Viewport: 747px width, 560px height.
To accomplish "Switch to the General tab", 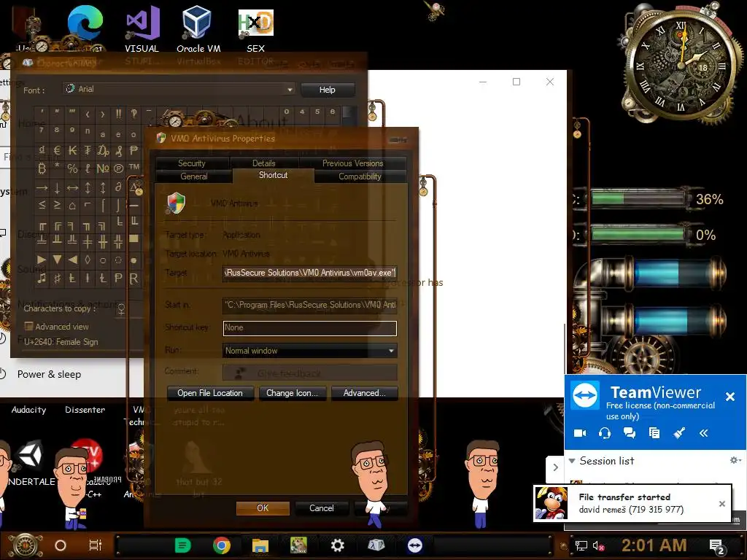I will (x=194, y=176).
